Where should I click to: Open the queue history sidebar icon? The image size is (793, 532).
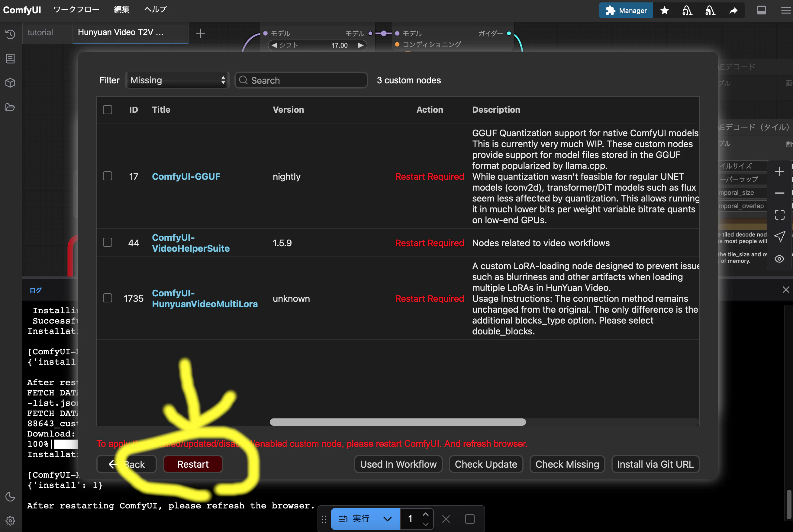(x=10, y=34)
